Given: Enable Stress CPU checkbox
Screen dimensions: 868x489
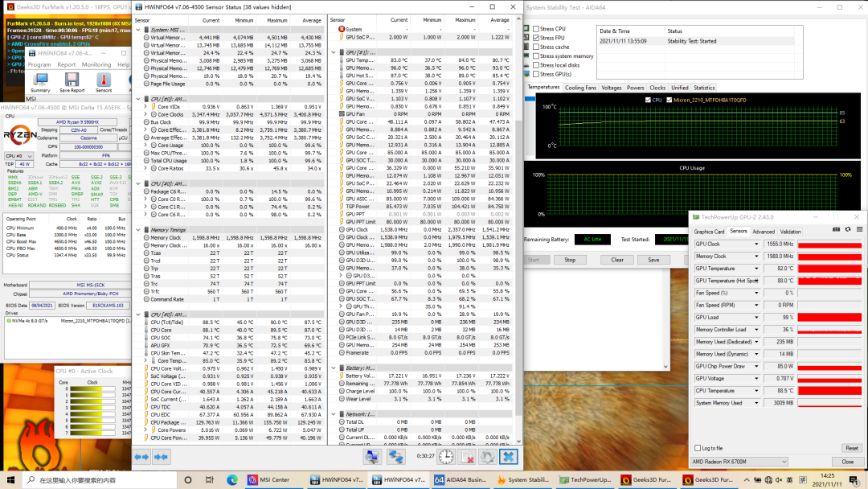Looking at the screenshot, I should click(x=536, y=29).
